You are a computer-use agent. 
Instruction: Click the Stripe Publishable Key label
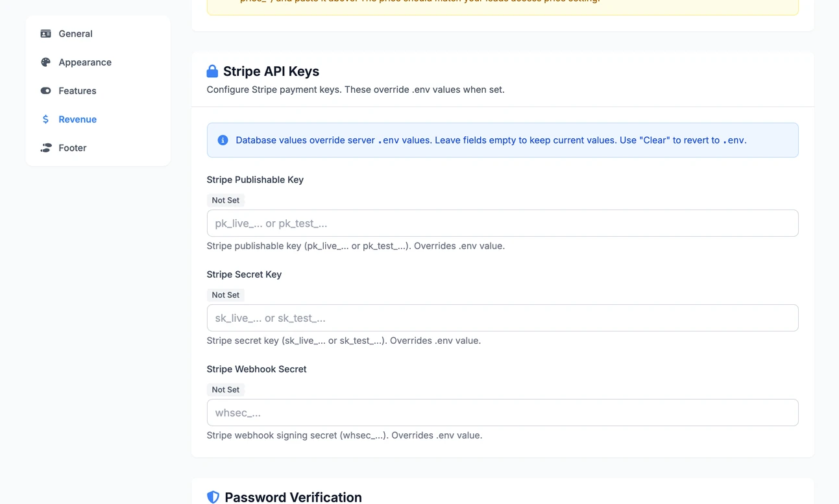[x=255, y=180]
